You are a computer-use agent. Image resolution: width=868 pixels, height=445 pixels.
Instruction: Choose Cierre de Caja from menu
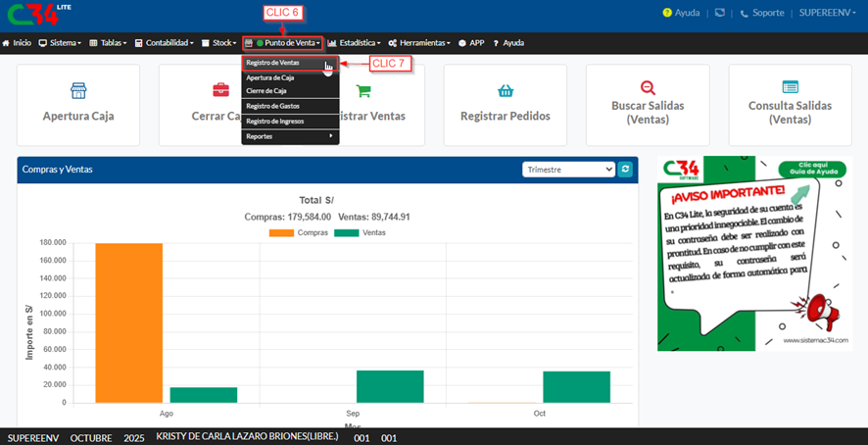coord(266,90)
